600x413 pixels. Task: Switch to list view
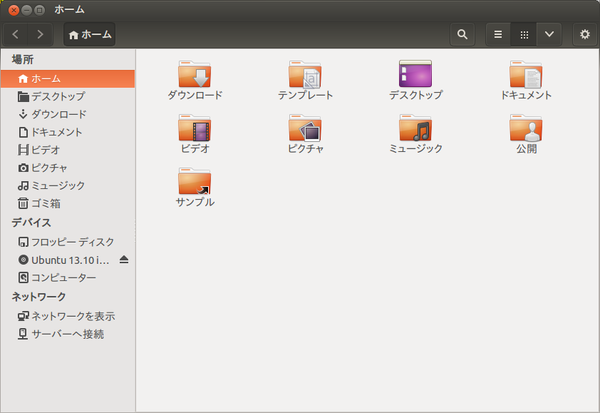pyautogui.click(x=498, y=34)
